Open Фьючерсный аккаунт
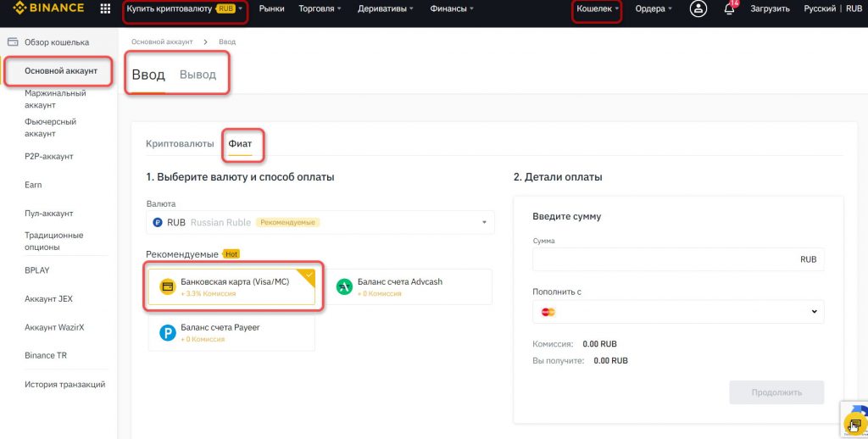The image size is (868, 439). pos(50,128)
